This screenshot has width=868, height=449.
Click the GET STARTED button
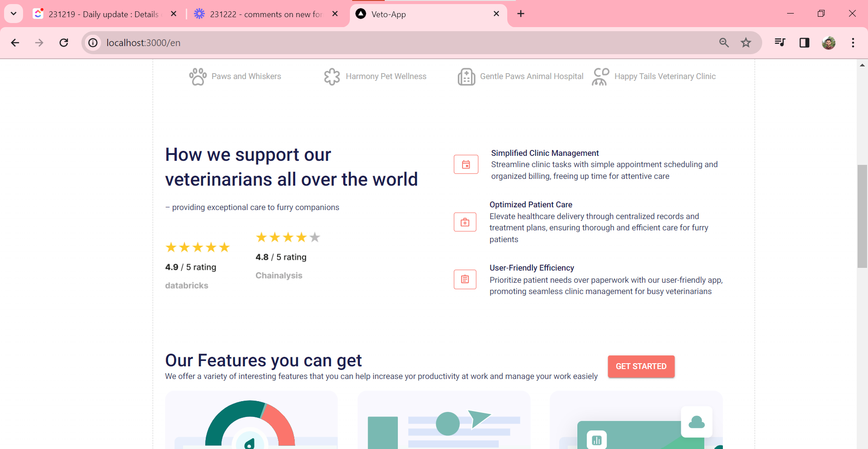641,366
